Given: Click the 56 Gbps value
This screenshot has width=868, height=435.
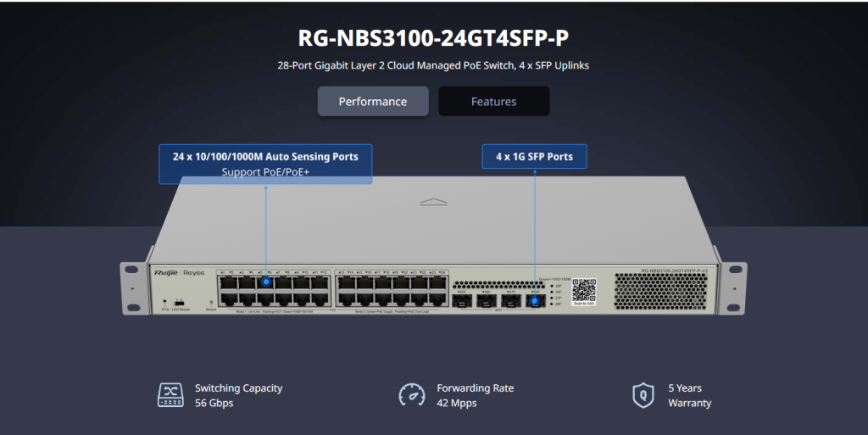Looking at the screenshot, I should tap(214, 403).
